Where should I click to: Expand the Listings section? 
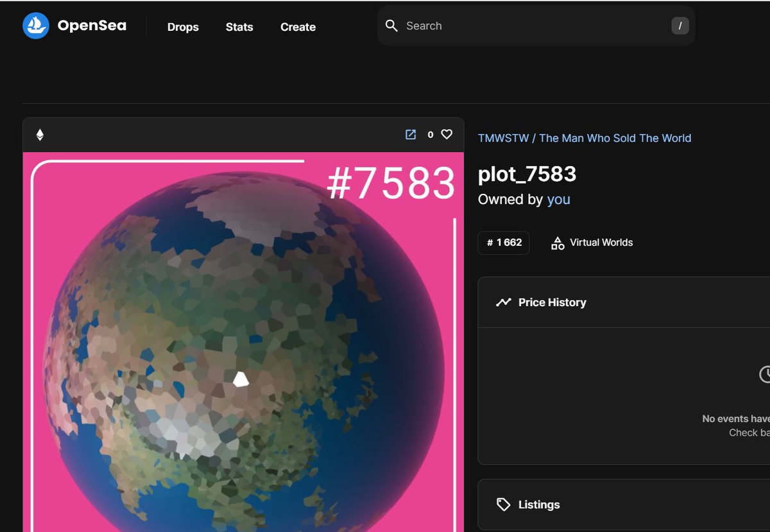point(624,504)
